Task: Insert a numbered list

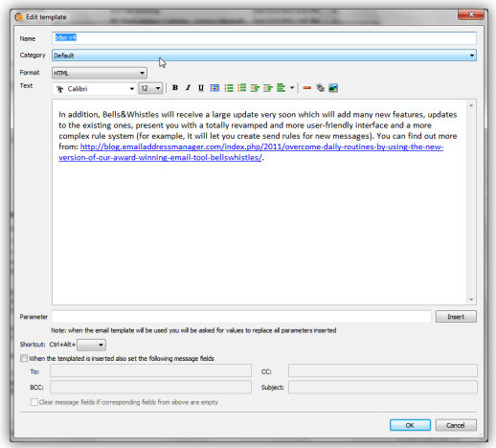Action: (229, 88)
